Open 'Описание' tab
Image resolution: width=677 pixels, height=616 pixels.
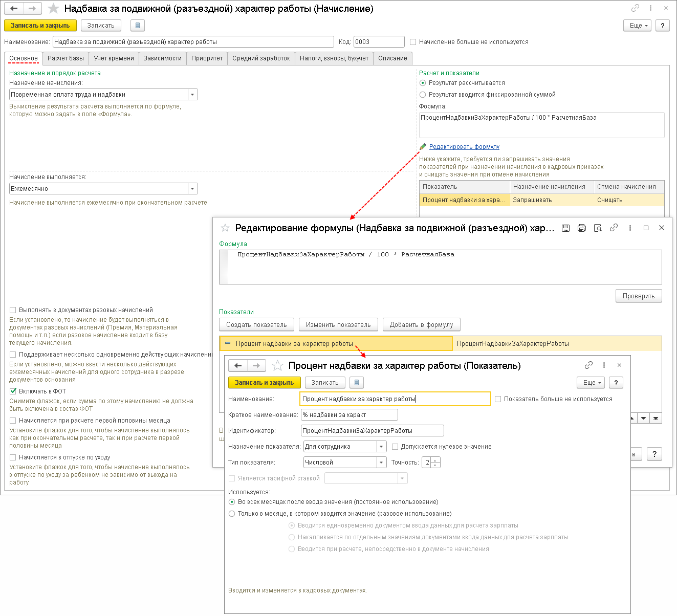coord(393,58)
